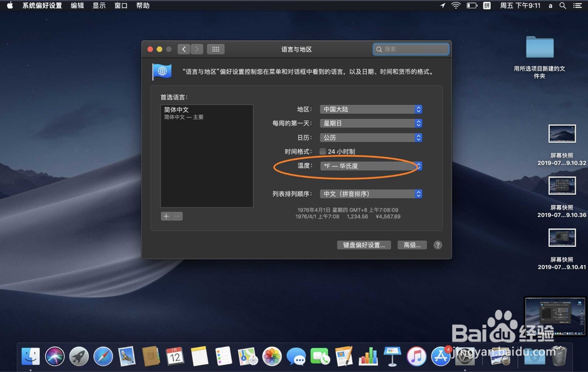Open the 日历 dropdown showing 公历

point(371,138)
